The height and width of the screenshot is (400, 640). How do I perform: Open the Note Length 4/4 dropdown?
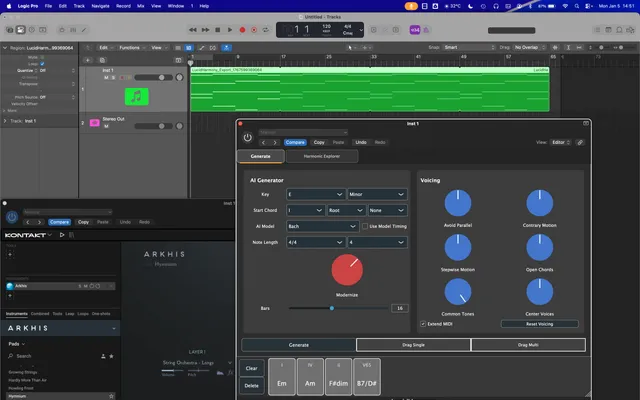click(316, 242)
